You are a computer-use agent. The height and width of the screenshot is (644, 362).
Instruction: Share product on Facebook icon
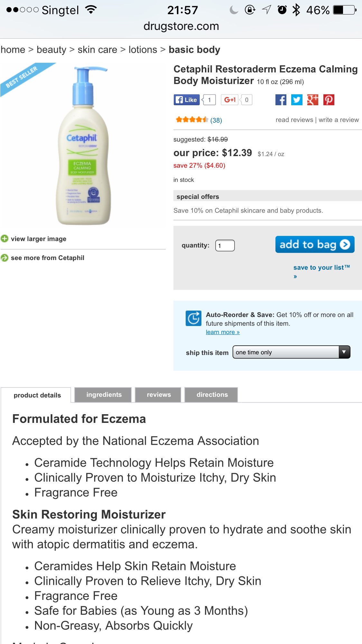tap(281, 100)
